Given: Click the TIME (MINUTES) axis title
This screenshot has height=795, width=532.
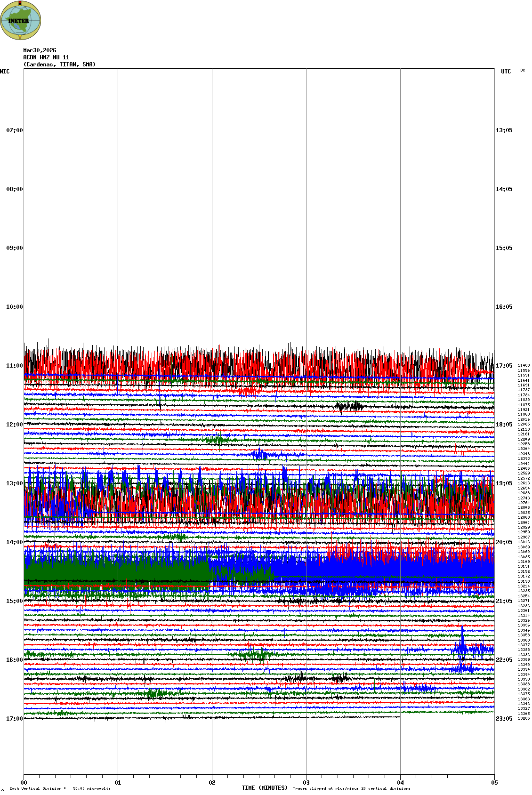Looking at the screenshot, I should (264, 788).
